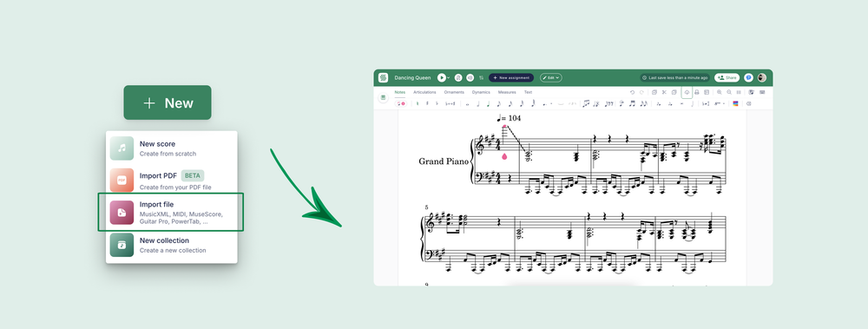Click the pink Import file icon
Image resolution: width=868 pixels, height=329 pixels.
pos(122,213)
